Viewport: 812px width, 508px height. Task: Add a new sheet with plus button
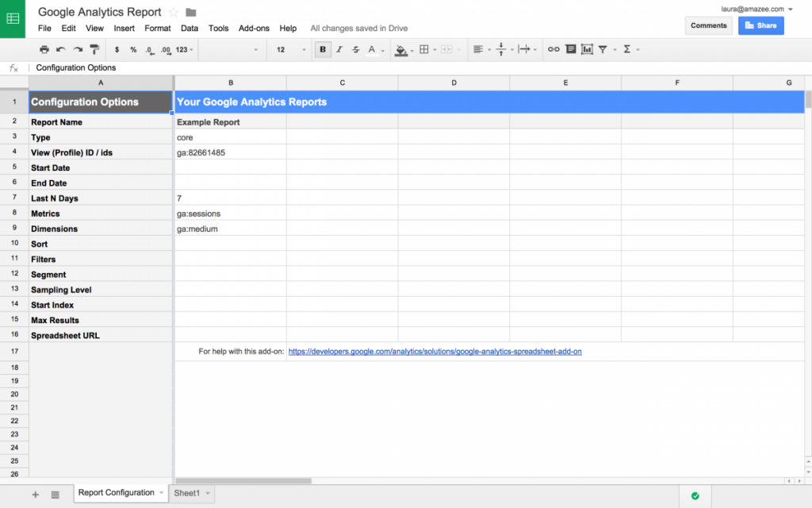click(x=35, y=495)
